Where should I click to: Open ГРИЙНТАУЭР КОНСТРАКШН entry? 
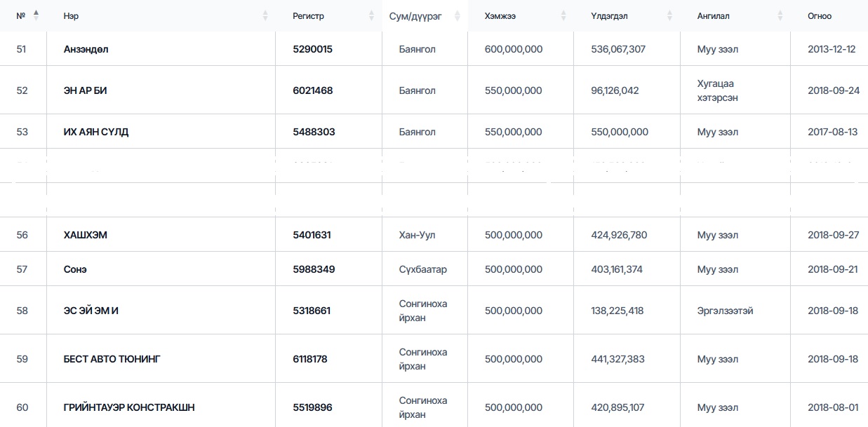[x=128, y=407]
